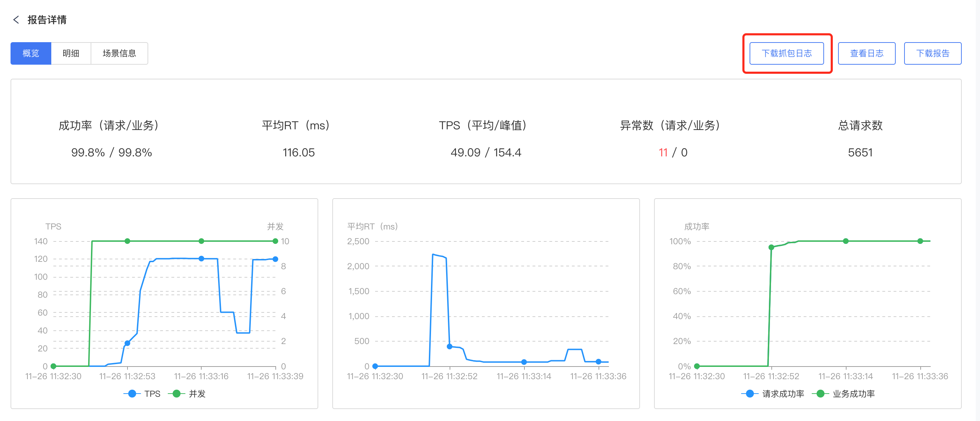Click TPS data point at 11:33:16
The height and width of the screenshot is (421, 980).
point(201,258)
